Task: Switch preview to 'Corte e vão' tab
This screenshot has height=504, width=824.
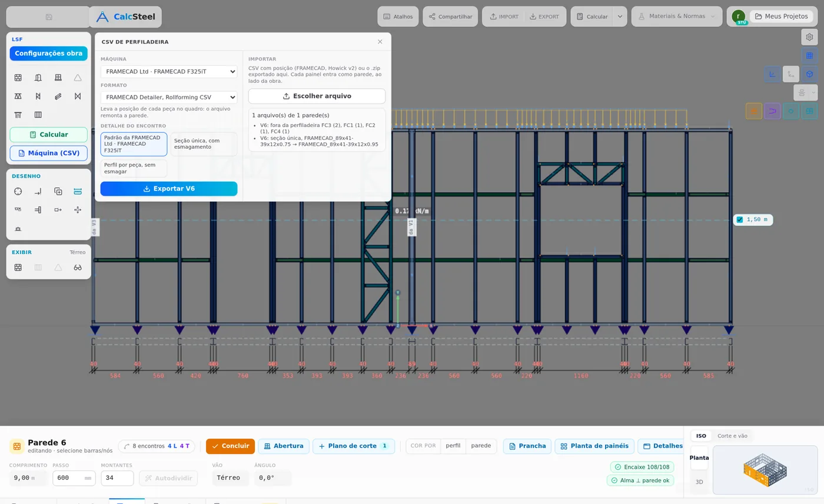Action: (x=732, y=436)
